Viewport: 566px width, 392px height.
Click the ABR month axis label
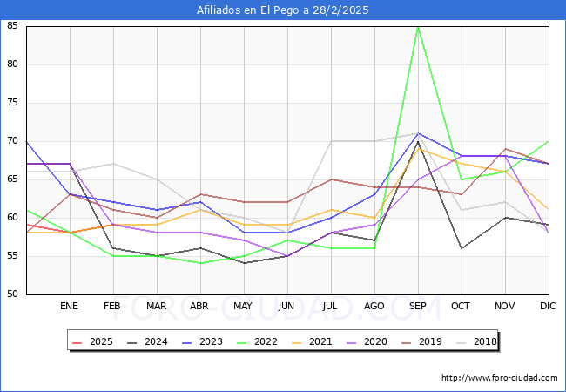(x=199, y=306)
